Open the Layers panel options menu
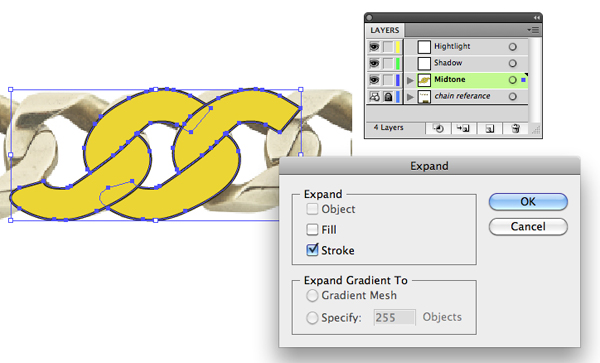Screen dimensions: 600x363 [x=533, y=29]
